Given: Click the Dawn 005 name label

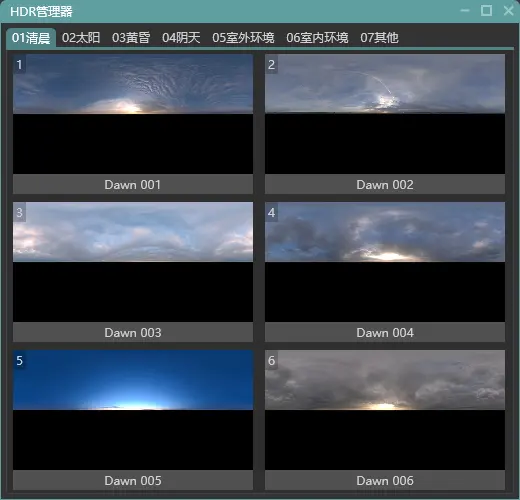Looking at the screenshot, I should point(133,480).
